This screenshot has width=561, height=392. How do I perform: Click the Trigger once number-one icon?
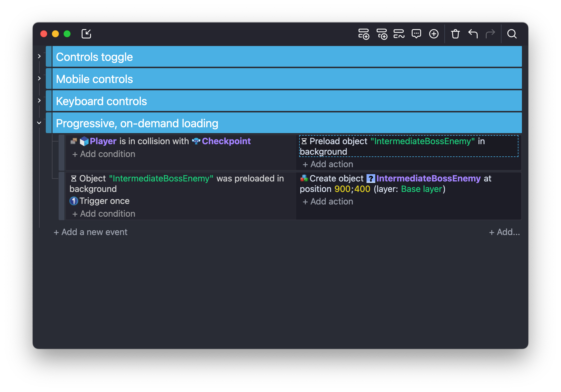click(74, 201)
